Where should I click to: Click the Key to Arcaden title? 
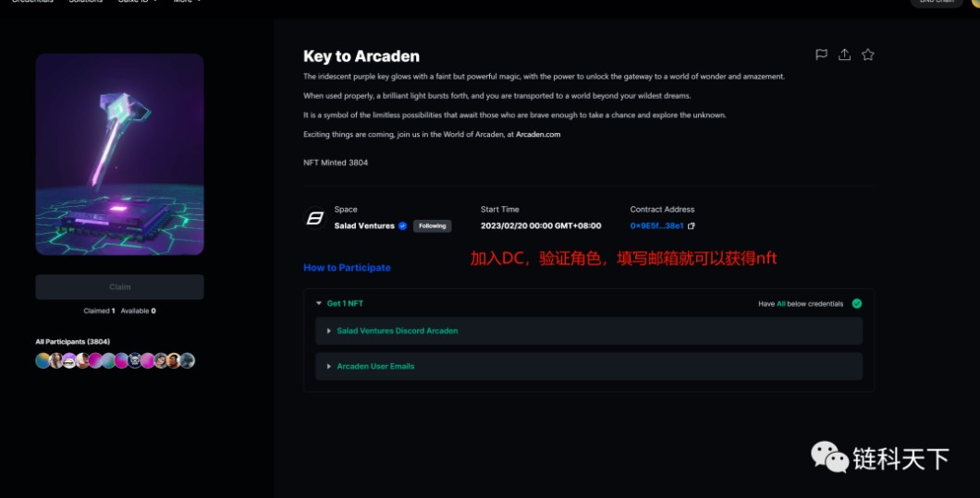(361, 56)
